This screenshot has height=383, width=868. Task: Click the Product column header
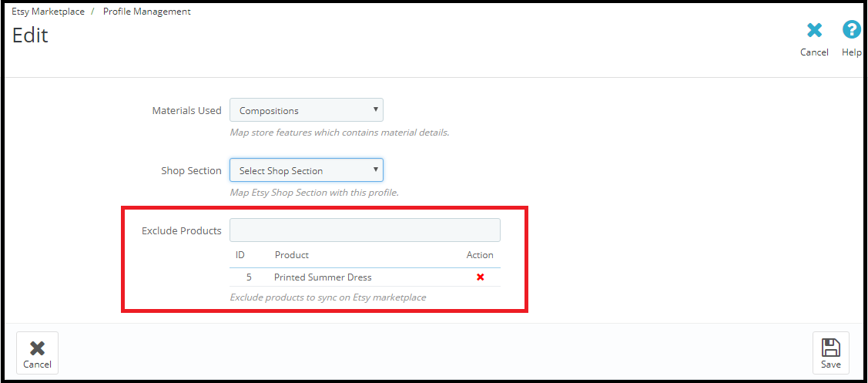coord(291,255)
